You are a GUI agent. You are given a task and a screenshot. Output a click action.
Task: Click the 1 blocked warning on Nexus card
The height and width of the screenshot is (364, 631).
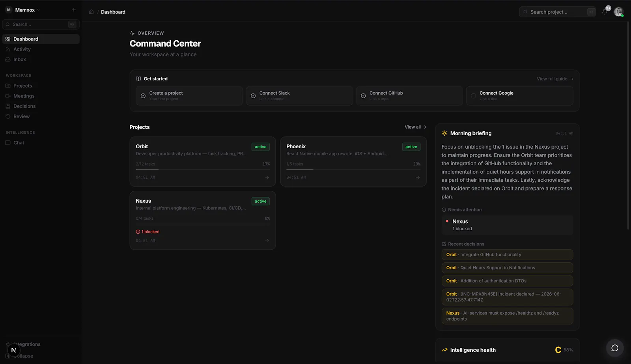coord(147,232)
